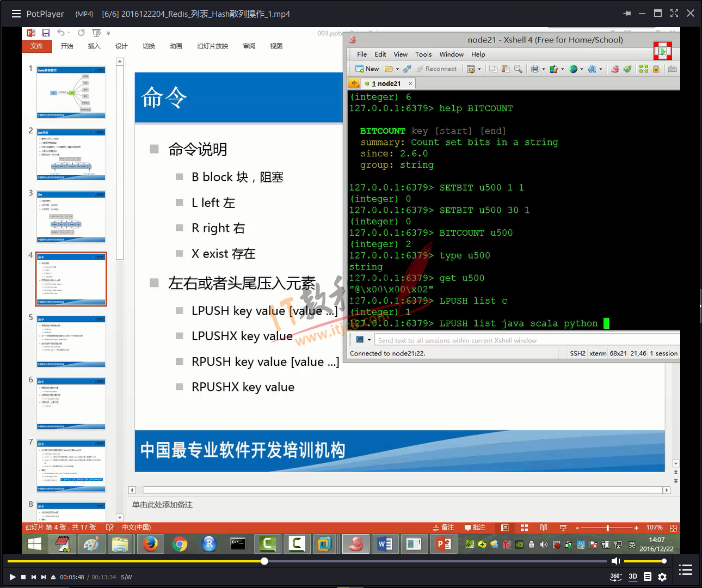Add new tab with plus icon in Xshell
Viewport: 702px width, 588px height.
(x=354, y=83)
